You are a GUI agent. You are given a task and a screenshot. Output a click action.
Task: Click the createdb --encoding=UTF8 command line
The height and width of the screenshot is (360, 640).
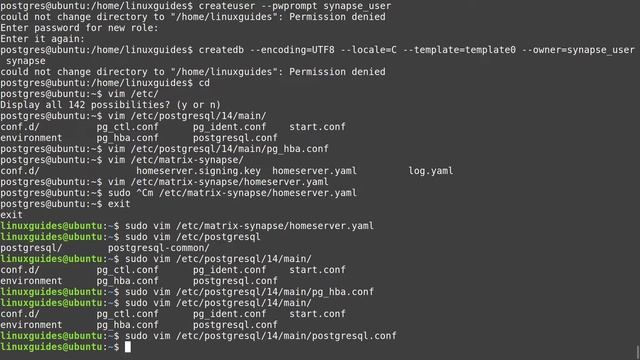pos(417,50)
